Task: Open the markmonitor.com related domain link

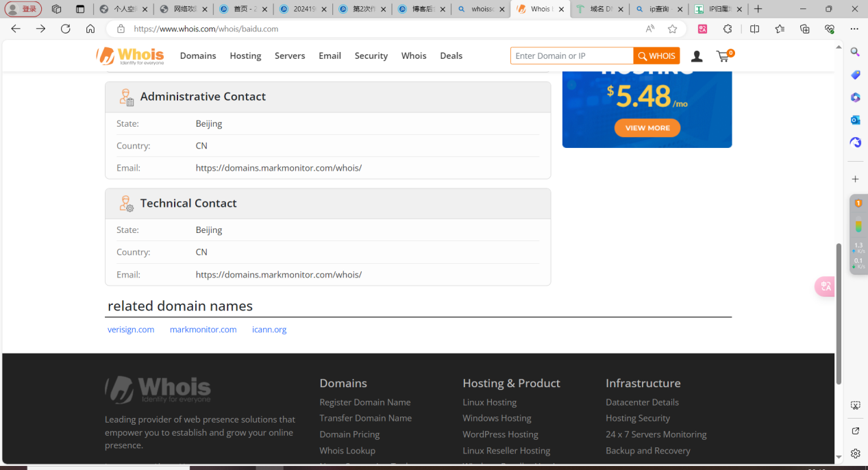Action: 203,330
